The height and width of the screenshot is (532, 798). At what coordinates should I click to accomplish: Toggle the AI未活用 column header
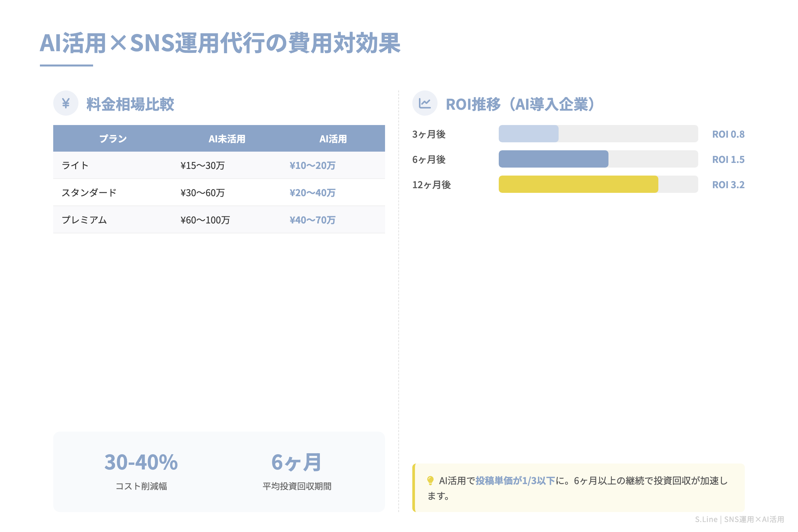point(227,138)
